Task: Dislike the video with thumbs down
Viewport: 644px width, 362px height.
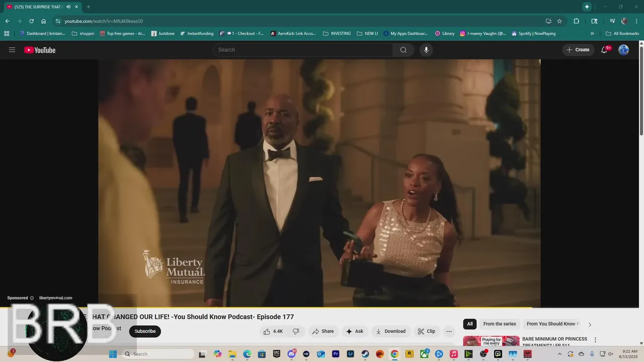Action: tap(296, 331)
